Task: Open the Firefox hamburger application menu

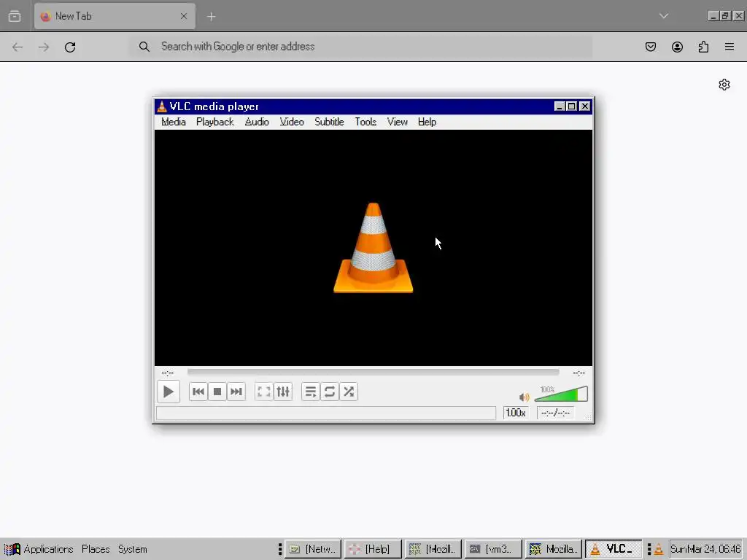Action: click(729, 47)
